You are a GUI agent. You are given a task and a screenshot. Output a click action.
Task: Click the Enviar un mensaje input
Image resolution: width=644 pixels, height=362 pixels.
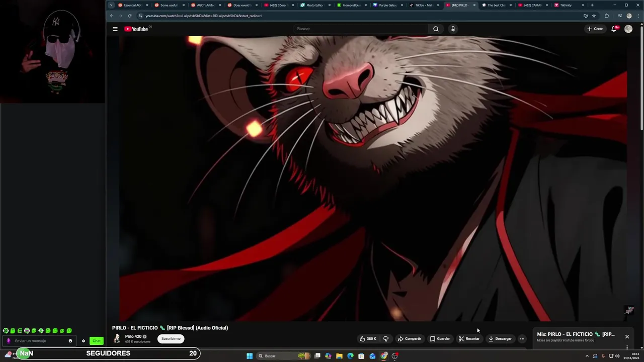(x=39, y=341)
